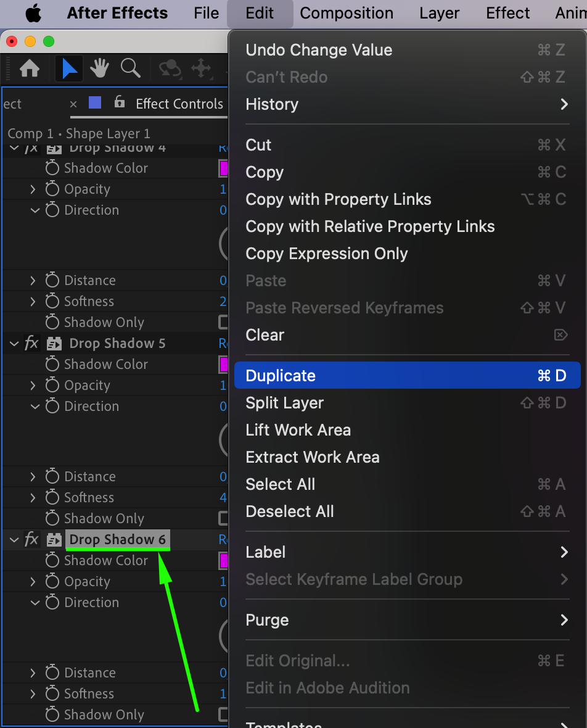
Task: Toggle the fx switch for Drop Shadow 6
Action: 31,540
